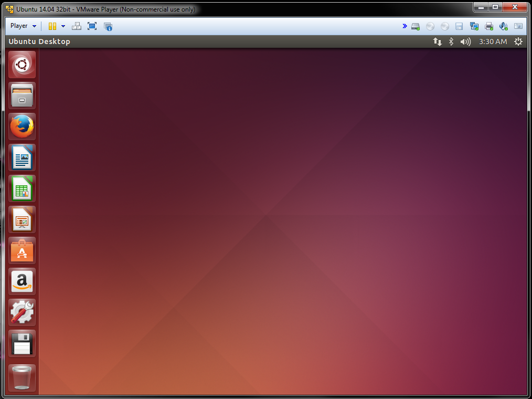Click the printer device icon
The image size is (532, 399).
(x=489, y=26)
